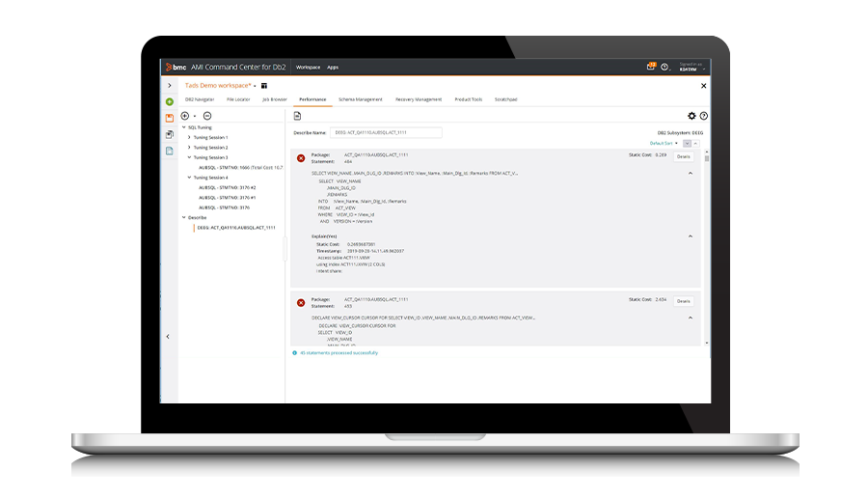Viewport: 868px width, 498px height.
Task: Collapse Tuning Session 4 node
Action: [x=189, y=178]
